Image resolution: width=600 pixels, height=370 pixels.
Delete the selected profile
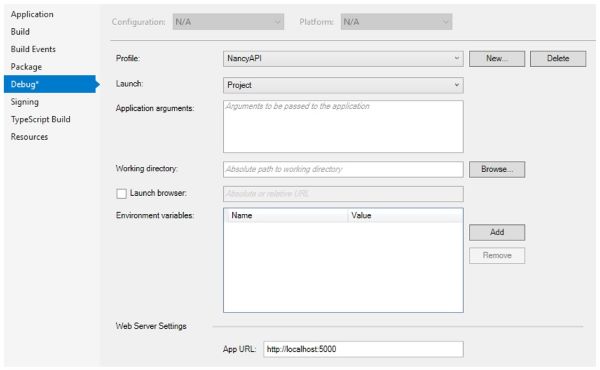[558, 59]
